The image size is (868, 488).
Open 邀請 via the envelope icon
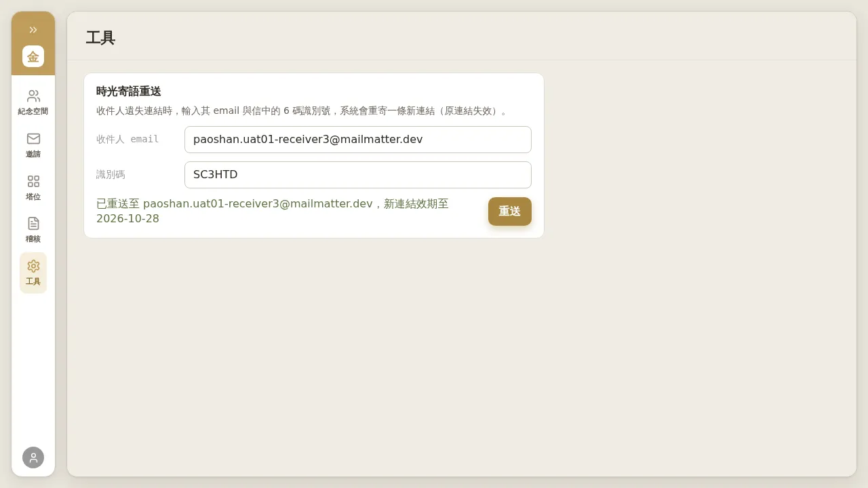coord(33,139)
